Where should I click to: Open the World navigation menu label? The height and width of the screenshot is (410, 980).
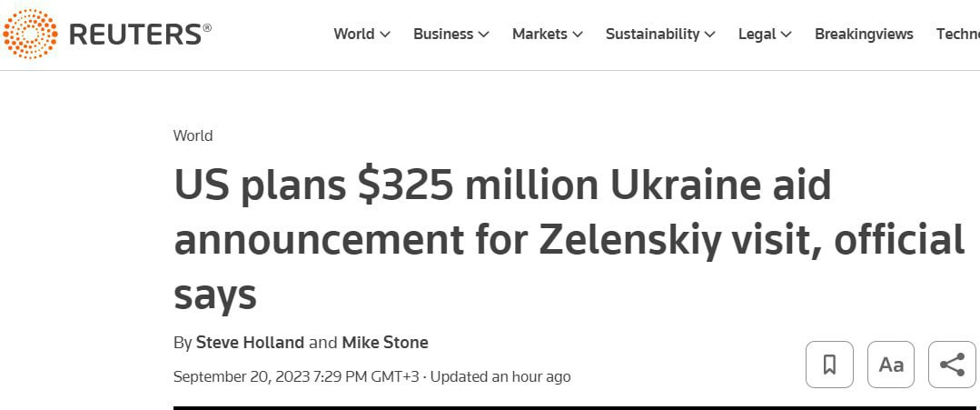353,34
